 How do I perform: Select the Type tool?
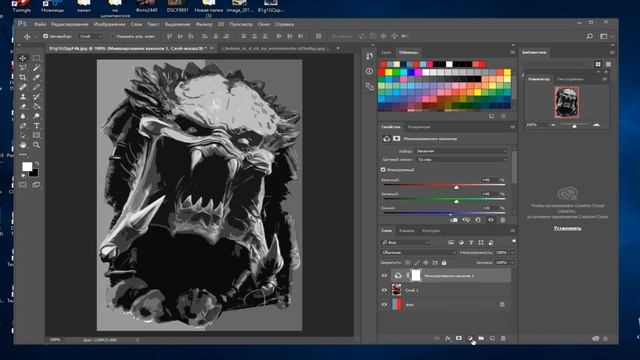(x=36, y=126)
